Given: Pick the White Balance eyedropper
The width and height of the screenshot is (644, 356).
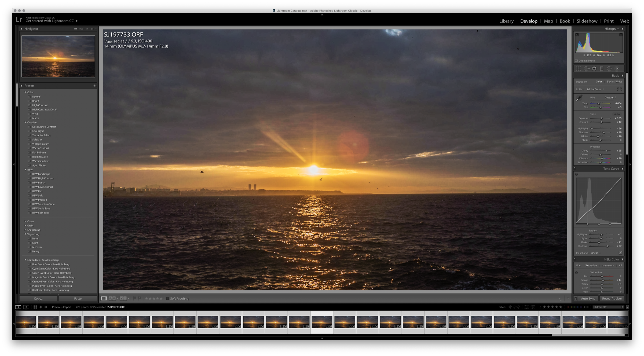Looking at the screenshot, I should click(x=579, y=98).
